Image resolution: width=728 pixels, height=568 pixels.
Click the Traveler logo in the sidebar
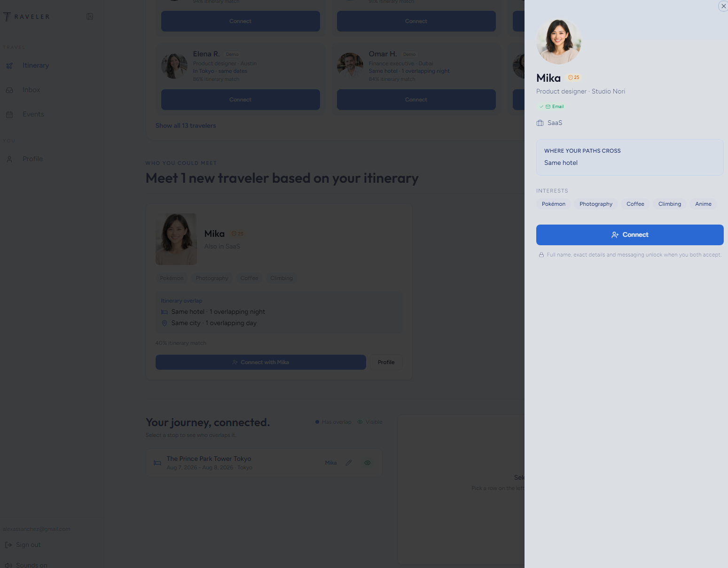click(x=26, y=17)
